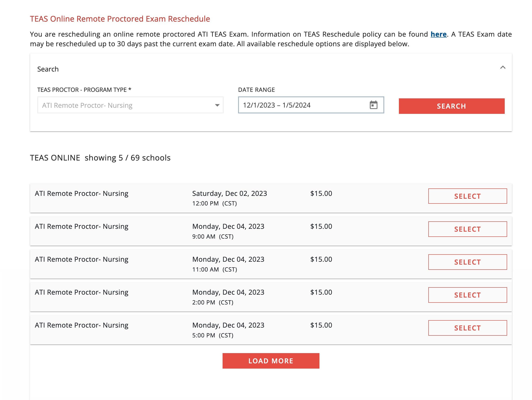Screen dimensions: 532x400
Task: Select the Monday Dec 04 5:00 PM exam
Action: pyautogui.click(x=467, y=328)
